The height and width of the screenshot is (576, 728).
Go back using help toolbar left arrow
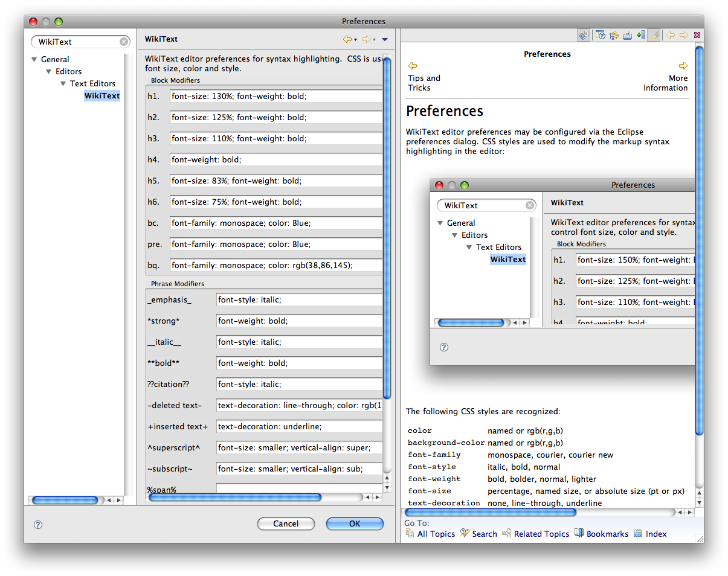(x=671, y=35)
